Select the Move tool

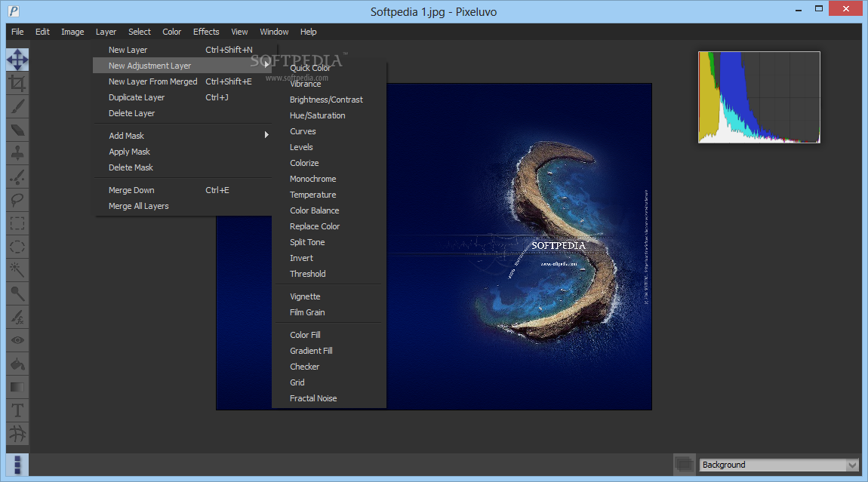point(17,60)
